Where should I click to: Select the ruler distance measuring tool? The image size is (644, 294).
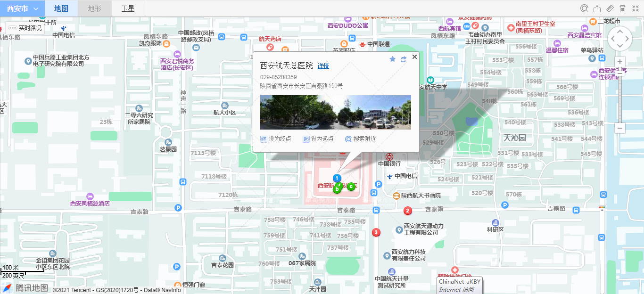(610, 8)
